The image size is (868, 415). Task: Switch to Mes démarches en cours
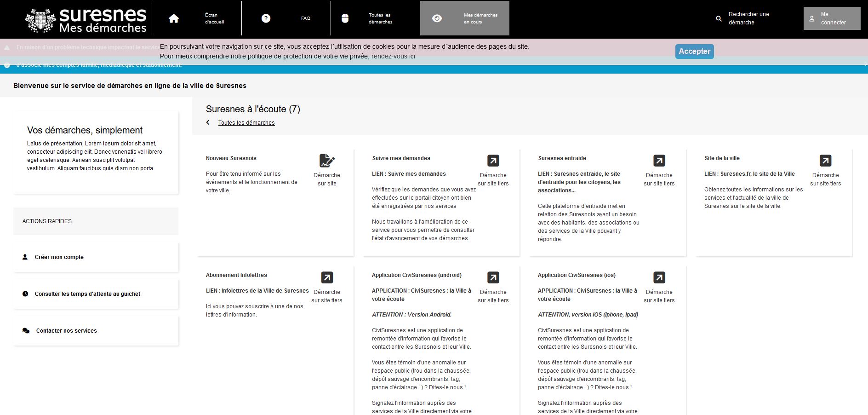click(480, 18)
